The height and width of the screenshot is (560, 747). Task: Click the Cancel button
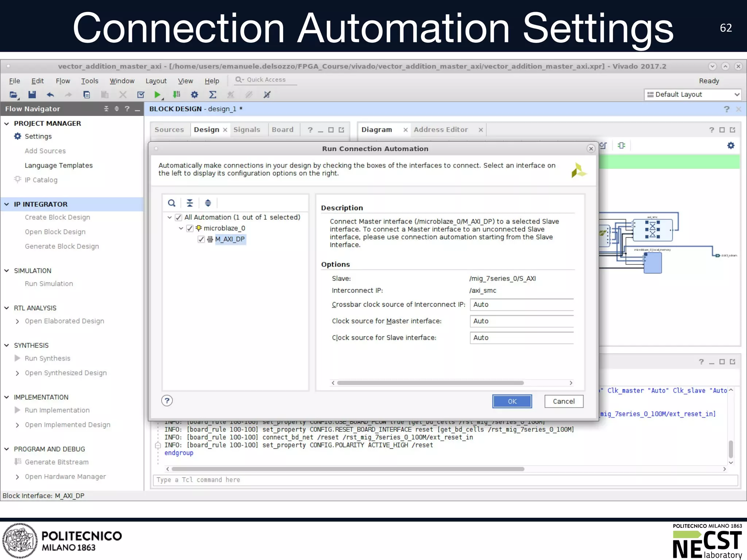click(x=564, y=401)
